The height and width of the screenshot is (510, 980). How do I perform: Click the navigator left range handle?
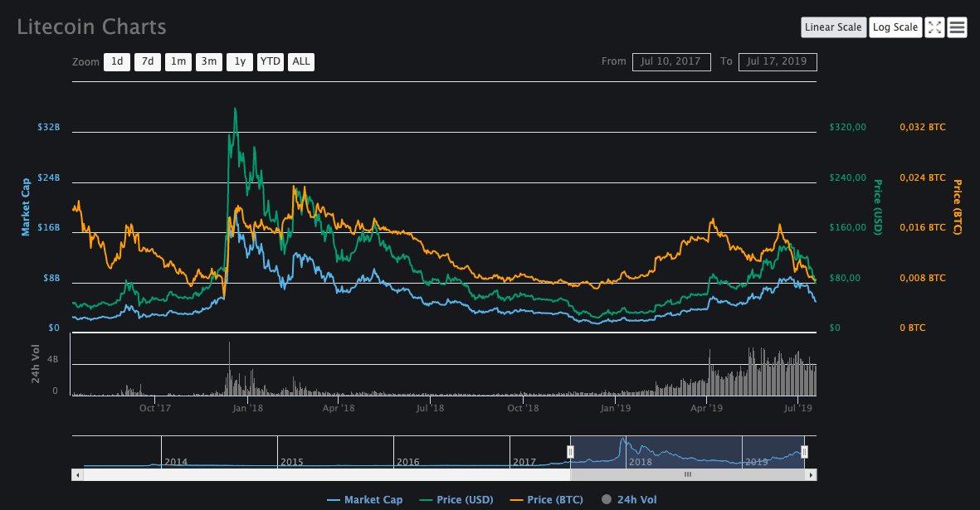pos(570,451)
